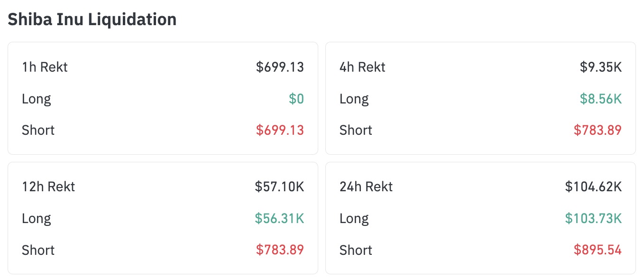Select the 1h Rekt label
The image size is (644, 280).
pyautogui.click(x=45, y=67)
